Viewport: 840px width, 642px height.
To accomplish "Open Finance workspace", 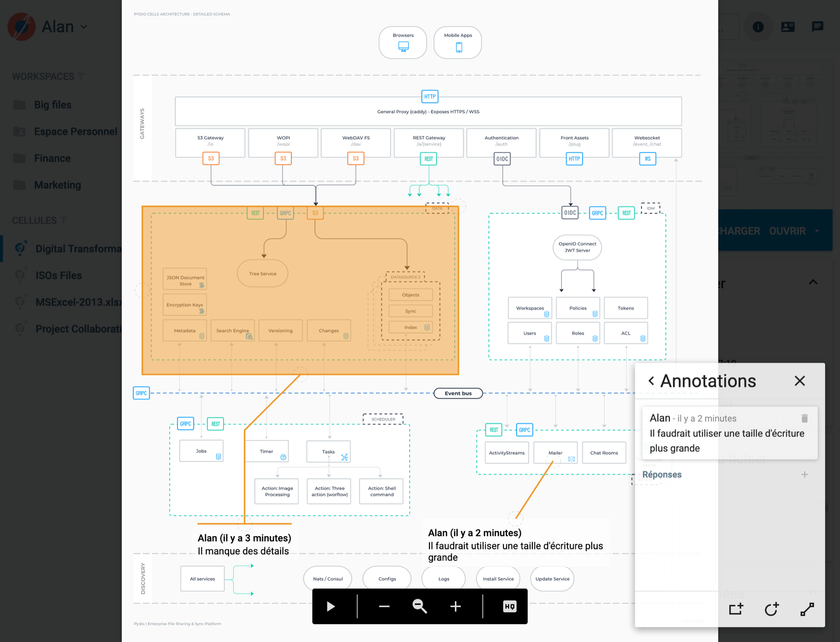I will pos(52,158).
